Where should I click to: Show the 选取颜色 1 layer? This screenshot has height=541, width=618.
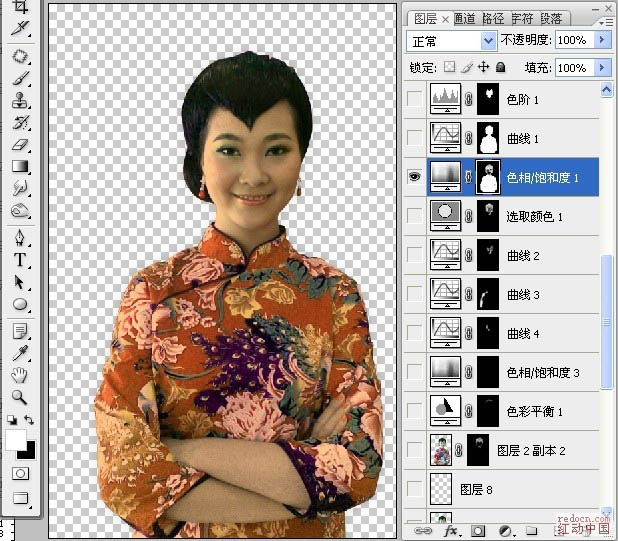click(x=414, y=216)
